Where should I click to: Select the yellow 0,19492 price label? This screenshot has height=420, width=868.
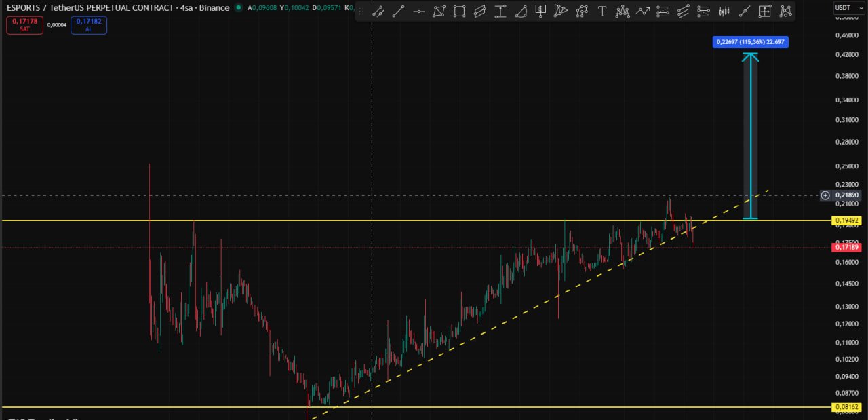(x=846, y=221)
